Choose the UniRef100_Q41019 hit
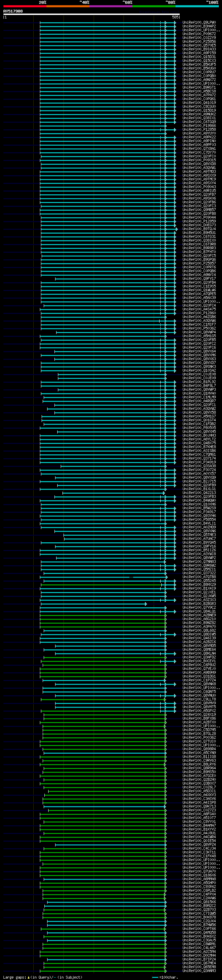The height and width of the screenshot is (980, 222). coord(199,103)
